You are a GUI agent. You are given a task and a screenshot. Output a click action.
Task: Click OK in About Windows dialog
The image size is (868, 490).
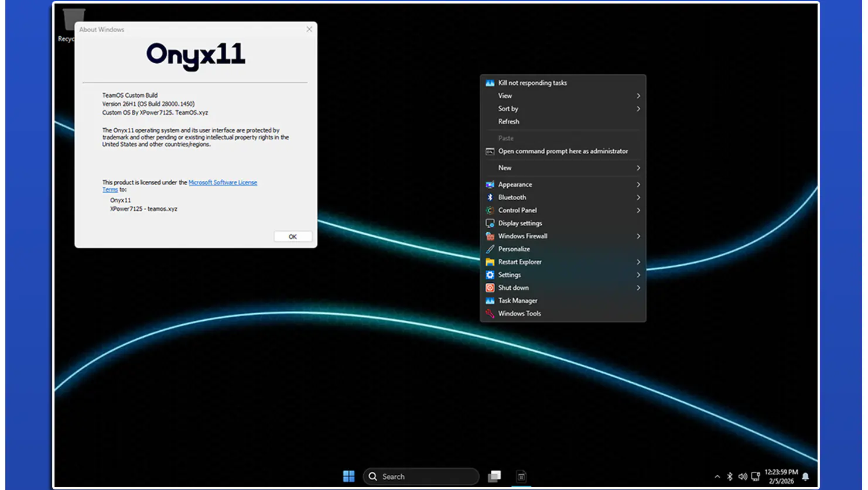[x=293, y=237]
